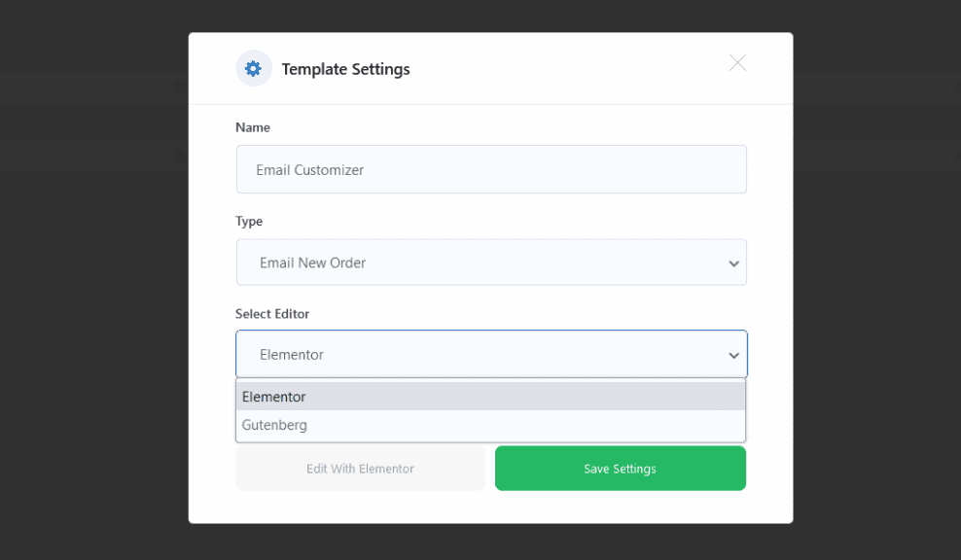Click the dimmed backdrop right of dialog
The image size is (961, 560).
(875, 292)
